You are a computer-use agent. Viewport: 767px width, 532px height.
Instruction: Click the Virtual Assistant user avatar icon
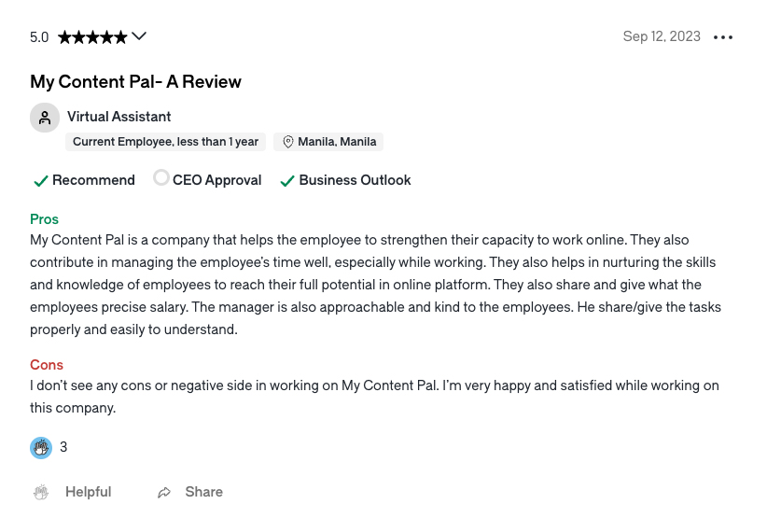(45, 118)
